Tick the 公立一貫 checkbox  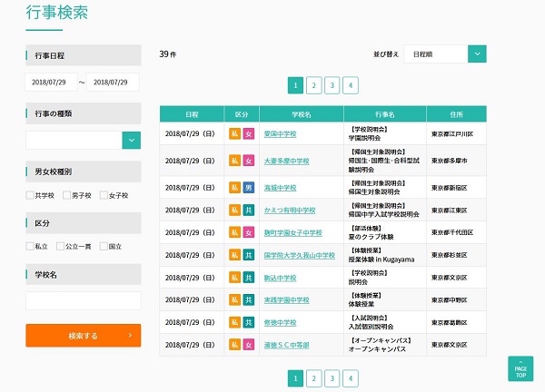[x=59, y=246]
